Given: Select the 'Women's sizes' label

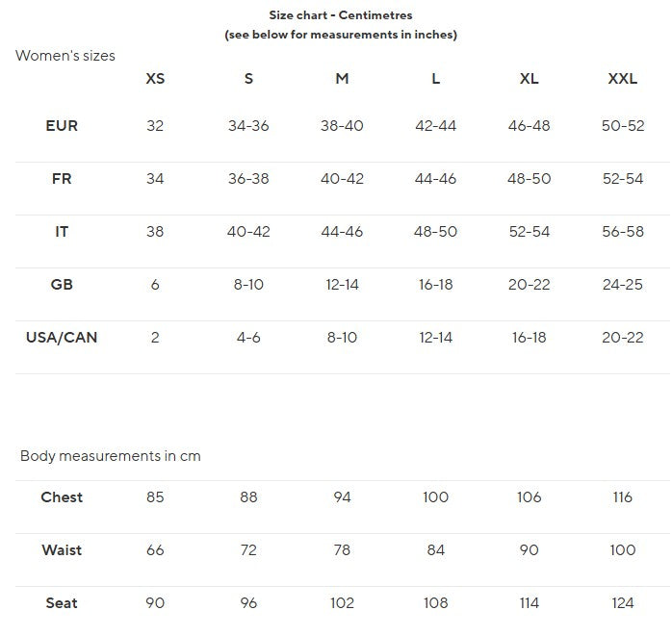Looking at the screenshot, I should click(65, 56).
